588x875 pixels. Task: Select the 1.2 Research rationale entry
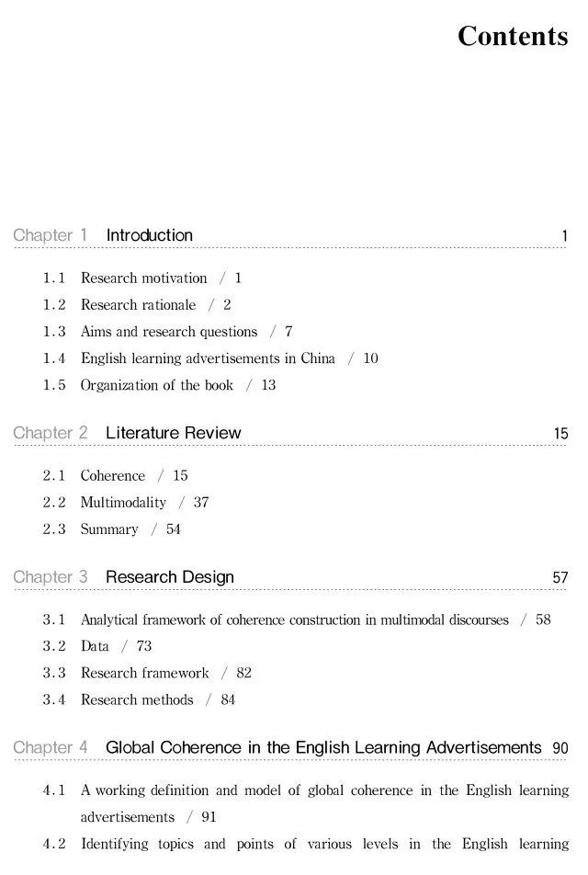[138, 304]
